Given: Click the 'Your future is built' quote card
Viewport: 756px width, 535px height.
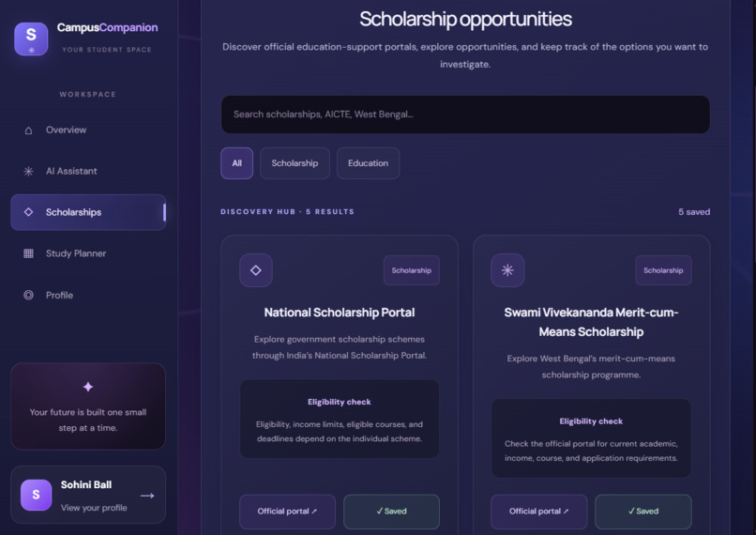Looking at the screenshot, I should [88, 406].
